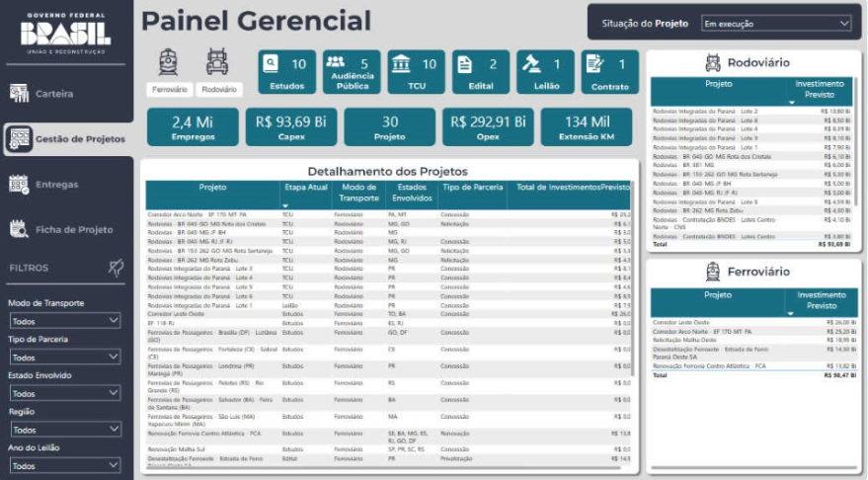Screen dimensions: 868x480
Task: Click the Estudos magnifier document icon
Action: click(271, 63)
